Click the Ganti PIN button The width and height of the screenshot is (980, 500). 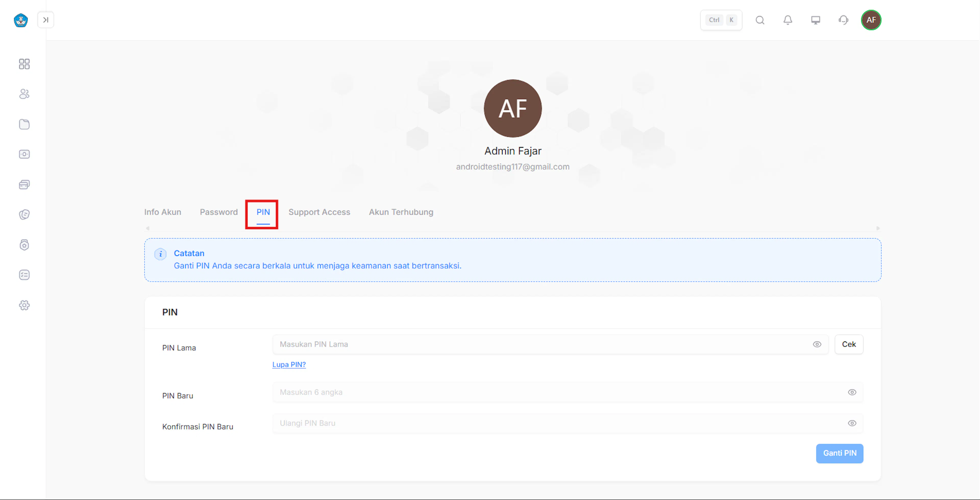(840, 453)
